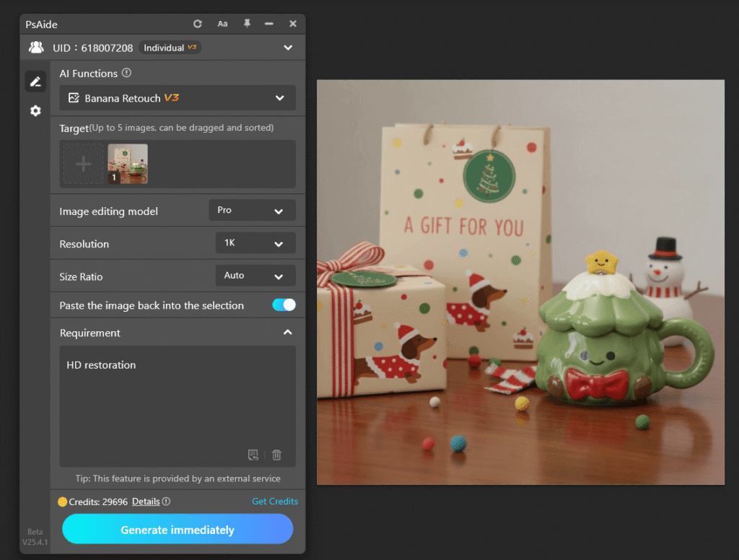Refresh the PsAide panel
Viewport: 739px width, 560px height.
click(x=197, y=23)
